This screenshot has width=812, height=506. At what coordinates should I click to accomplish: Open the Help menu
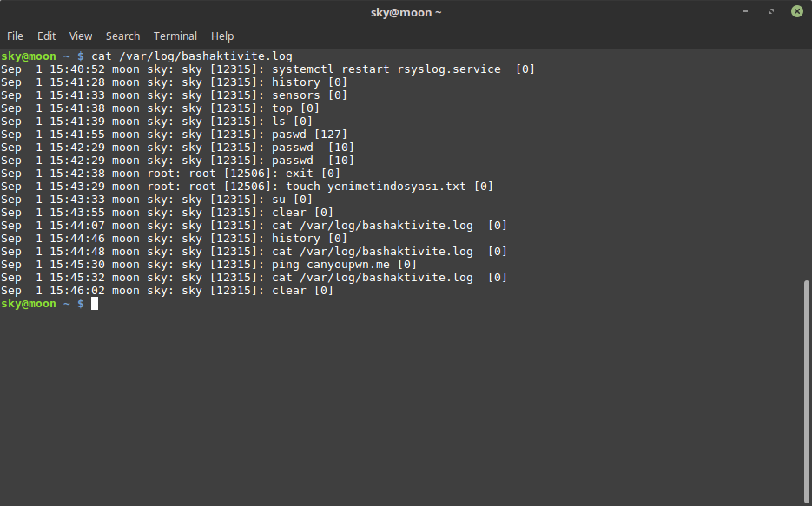pyautogui.click(x=222, y=36)
